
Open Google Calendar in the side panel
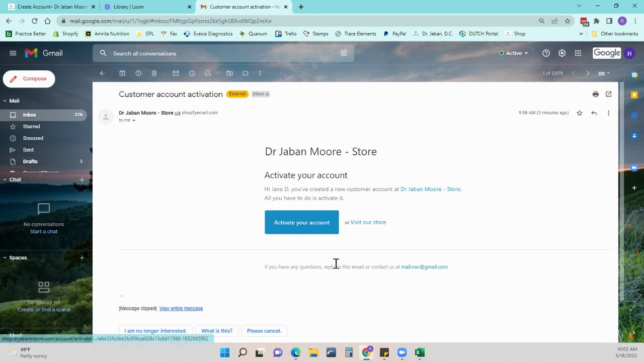click(634, 75)
